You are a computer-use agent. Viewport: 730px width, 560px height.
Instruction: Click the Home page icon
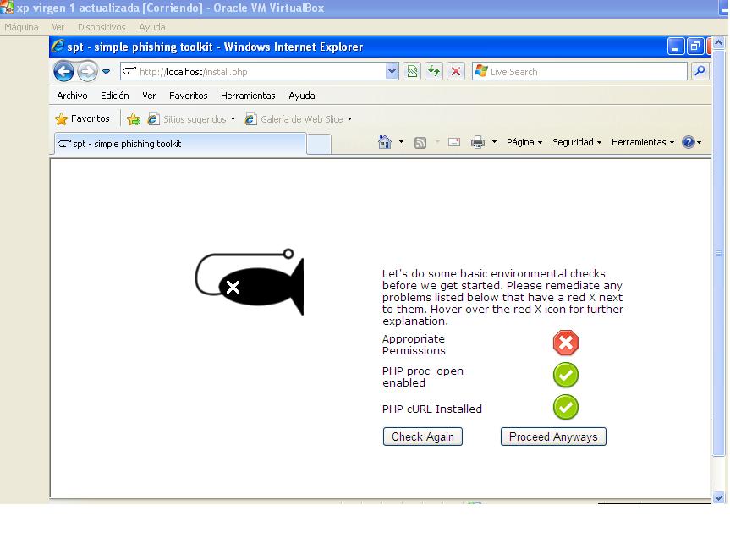point(385,142)
